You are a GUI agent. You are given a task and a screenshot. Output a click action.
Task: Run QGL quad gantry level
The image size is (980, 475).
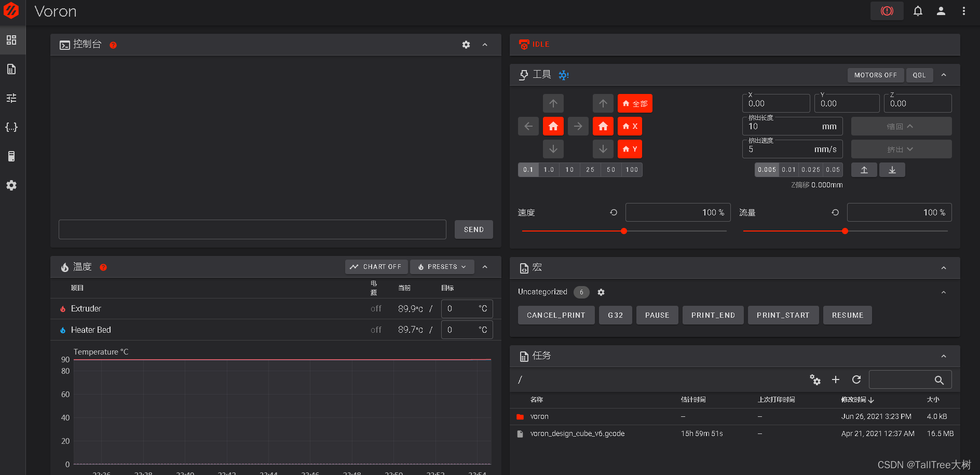[919, 75]
